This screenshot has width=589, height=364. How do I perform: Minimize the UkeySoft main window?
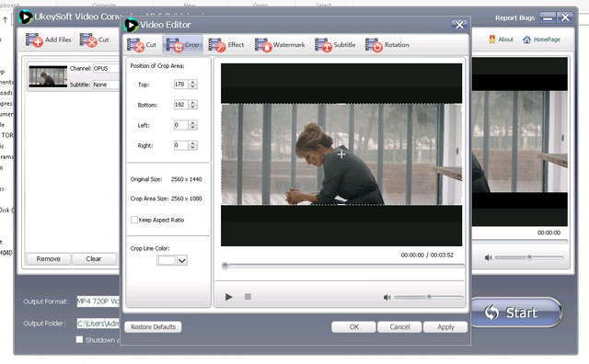[x=548, y=17]
